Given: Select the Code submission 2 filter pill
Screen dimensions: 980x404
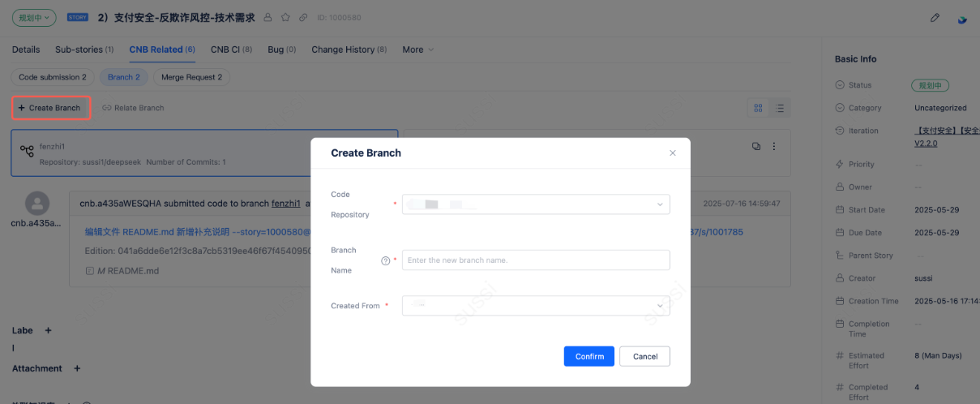Looking at the screenshot, I should pos(53,77).
